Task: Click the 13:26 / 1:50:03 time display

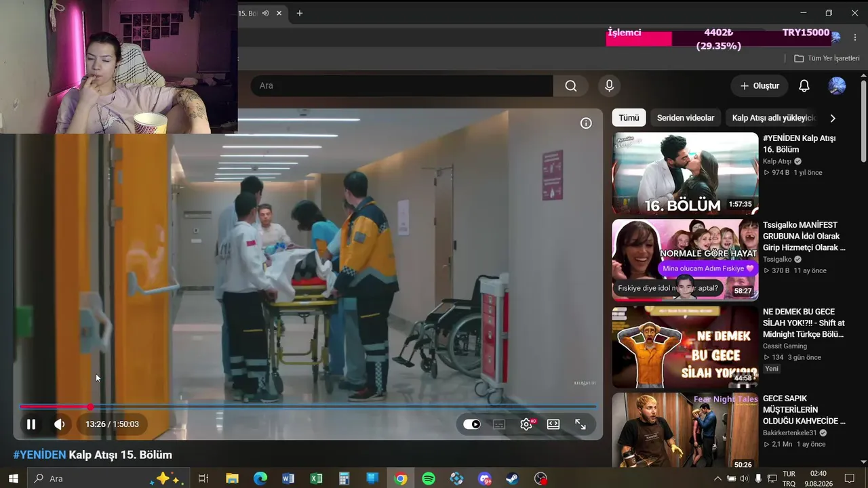Action: pyautogui.click(x=112, y=424)
